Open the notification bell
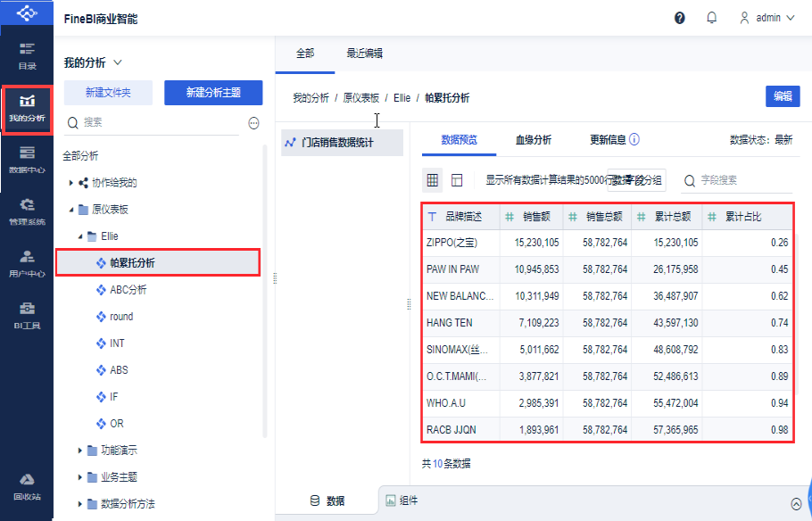 point(711,18)
